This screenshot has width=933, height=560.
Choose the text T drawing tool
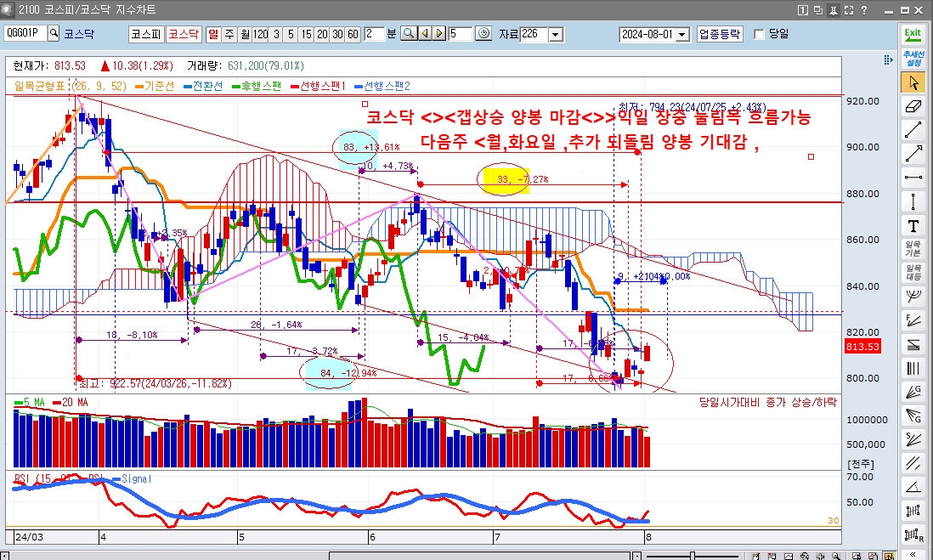pos(913,225)
